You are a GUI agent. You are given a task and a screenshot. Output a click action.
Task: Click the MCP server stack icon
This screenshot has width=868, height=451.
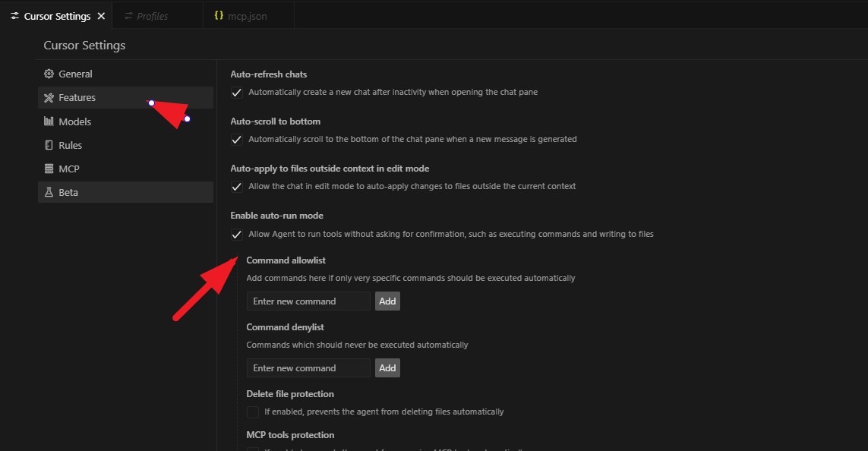[x=49, y=169]
